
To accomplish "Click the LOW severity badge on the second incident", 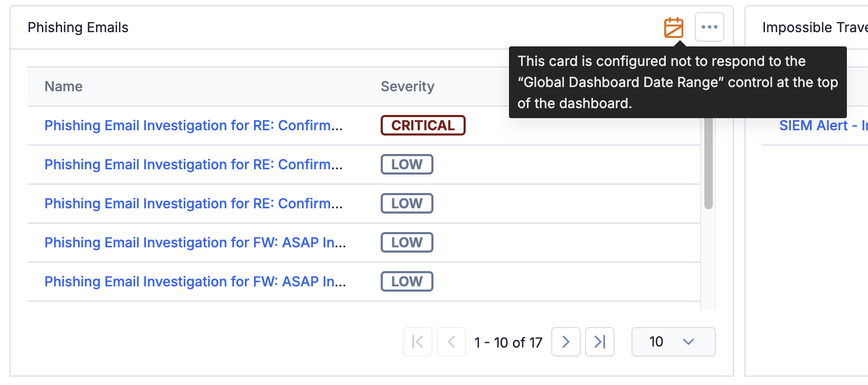I will coord(407,164).
